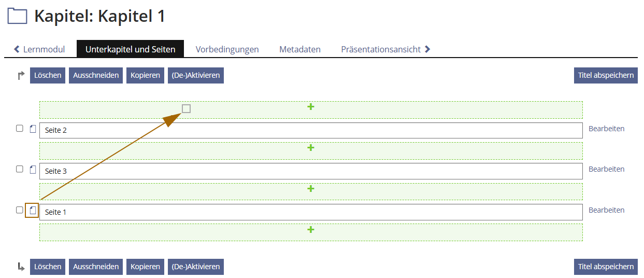Viewport: 644px width, 278px height.
Task: Click the chapter folder icon beside the title
Action: [17, 16]
